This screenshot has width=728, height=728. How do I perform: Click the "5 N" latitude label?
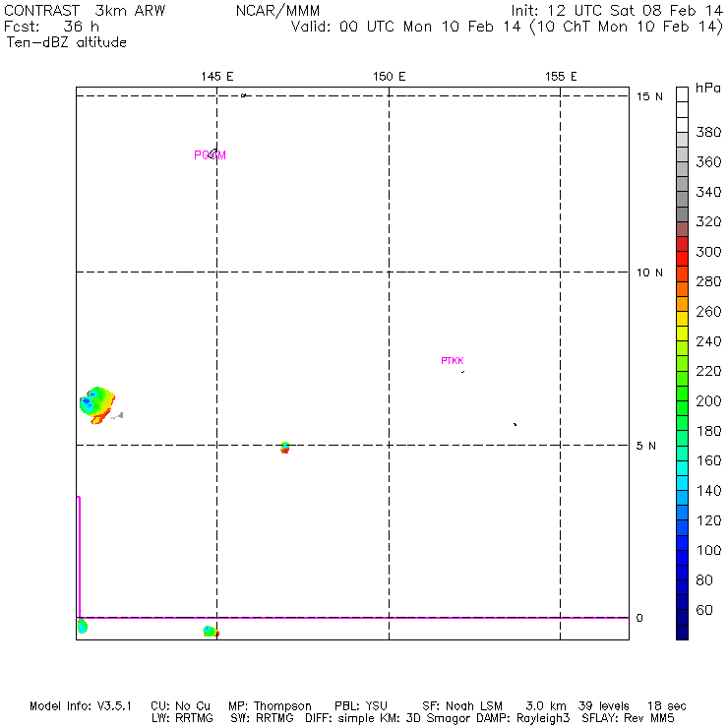[x=646, y=447]
